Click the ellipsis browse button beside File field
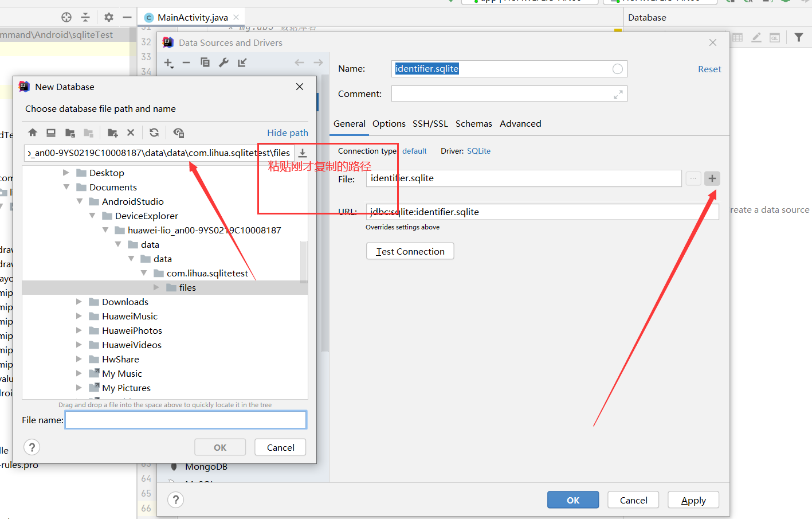This screenshot has height=519, width=812. pyautogui.click(x=693, y=178)
